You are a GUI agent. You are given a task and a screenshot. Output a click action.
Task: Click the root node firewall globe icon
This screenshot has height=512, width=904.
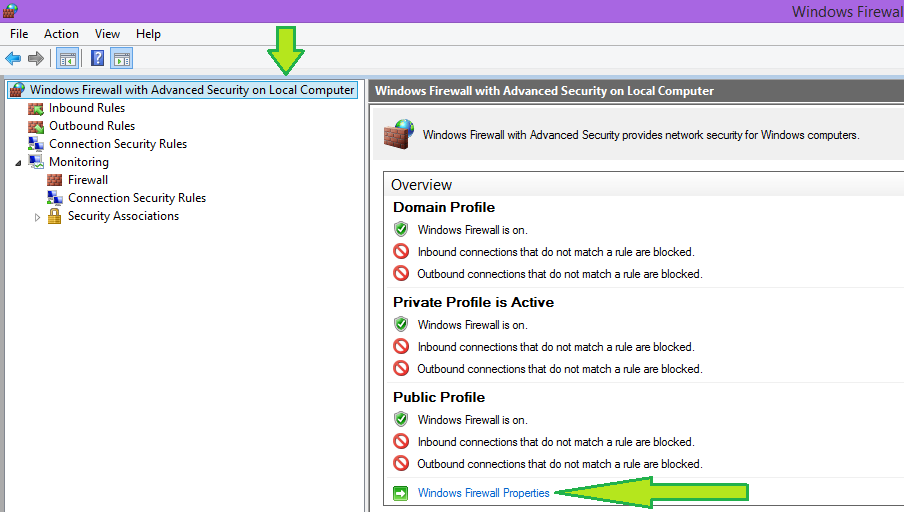click(17, 89)
